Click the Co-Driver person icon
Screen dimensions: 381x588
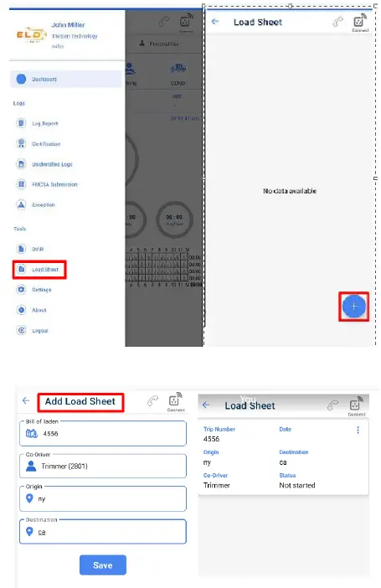click(x=31, y=466)
